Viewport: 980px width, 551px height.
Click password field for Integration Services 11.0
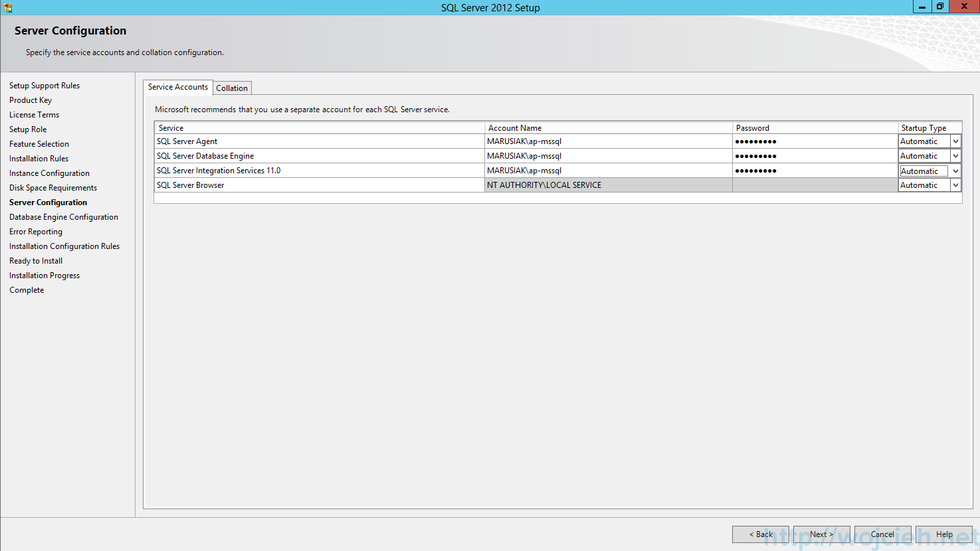click(x=815, y=171)
